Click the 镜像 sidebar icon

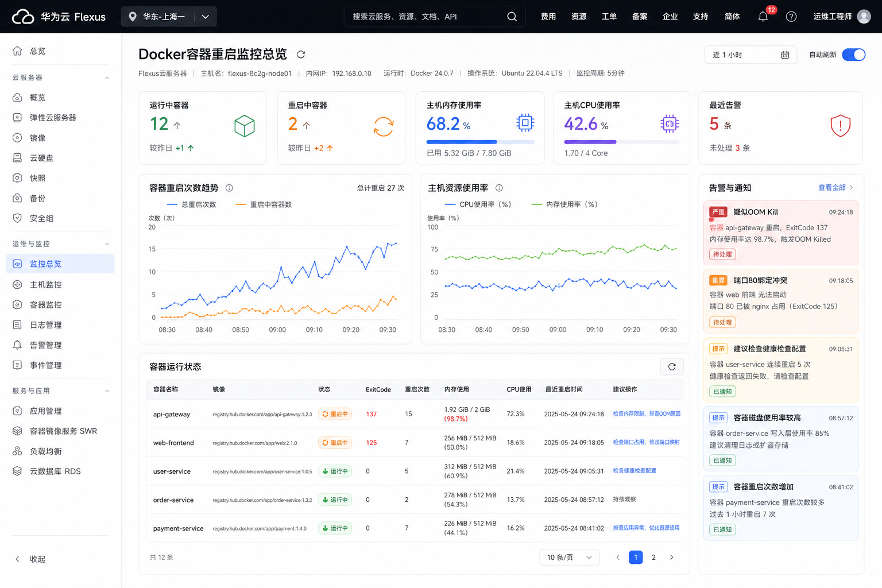point(17,138)
